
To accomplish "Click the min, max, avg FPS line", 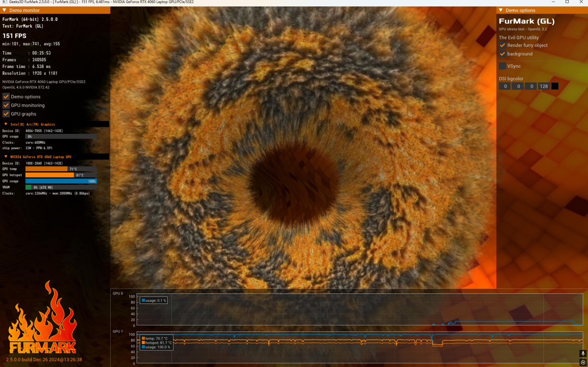I will tap(31, 44).
